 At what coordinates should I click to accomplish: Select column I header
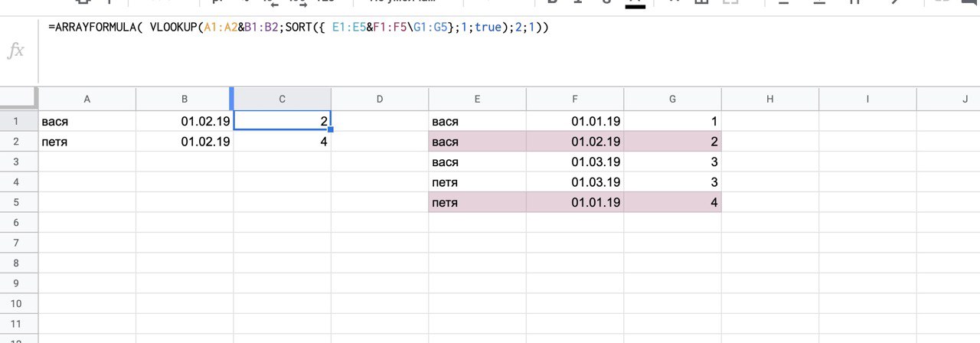[868, 98]
